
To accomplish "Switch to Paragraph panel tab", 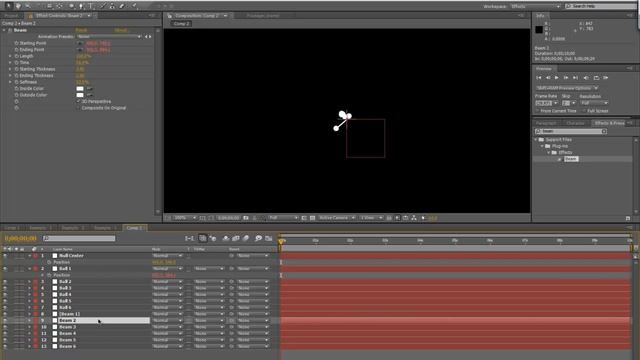I will 546,123.
